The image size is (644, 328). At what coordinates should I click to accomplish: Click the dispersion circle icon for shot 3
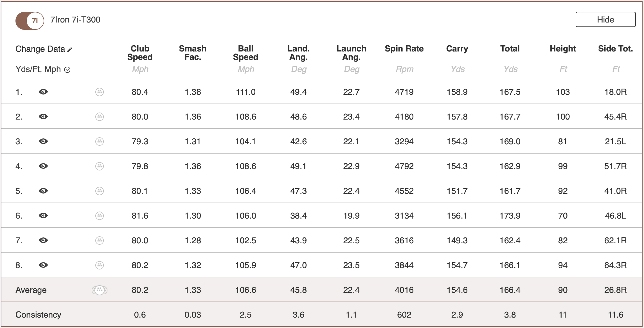coord(100,141)
